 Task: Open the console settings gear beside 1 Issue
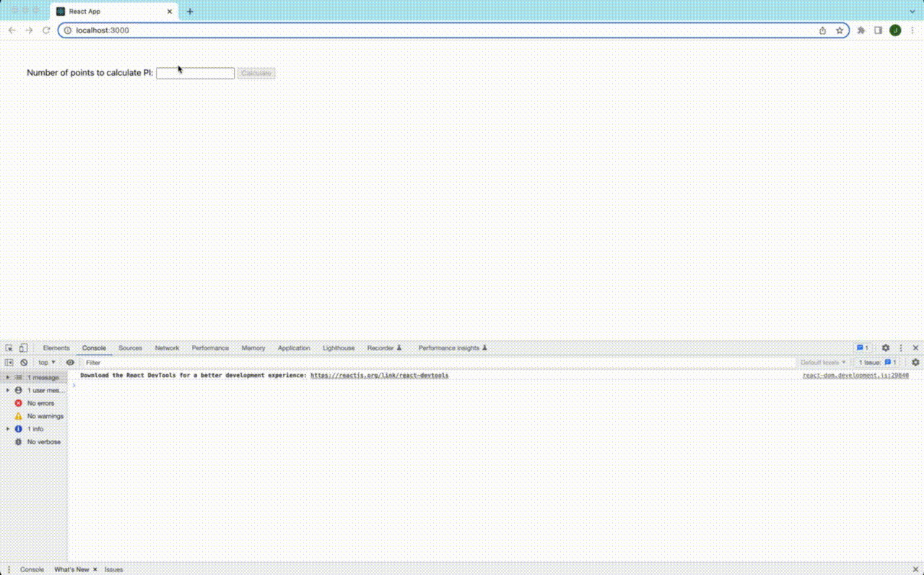point(915,363)
